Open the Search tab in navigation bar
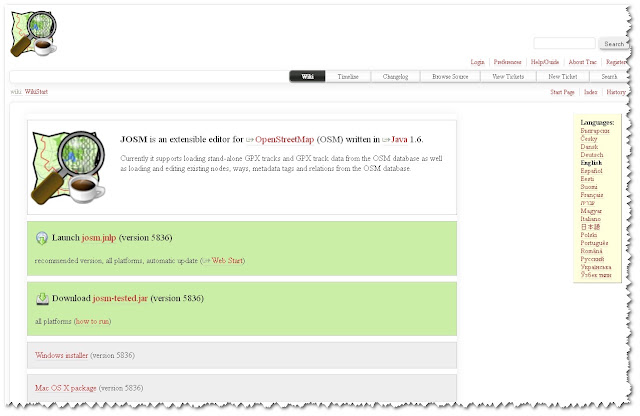The width and height of the screenshot is (640, 416). pos(609,76)
